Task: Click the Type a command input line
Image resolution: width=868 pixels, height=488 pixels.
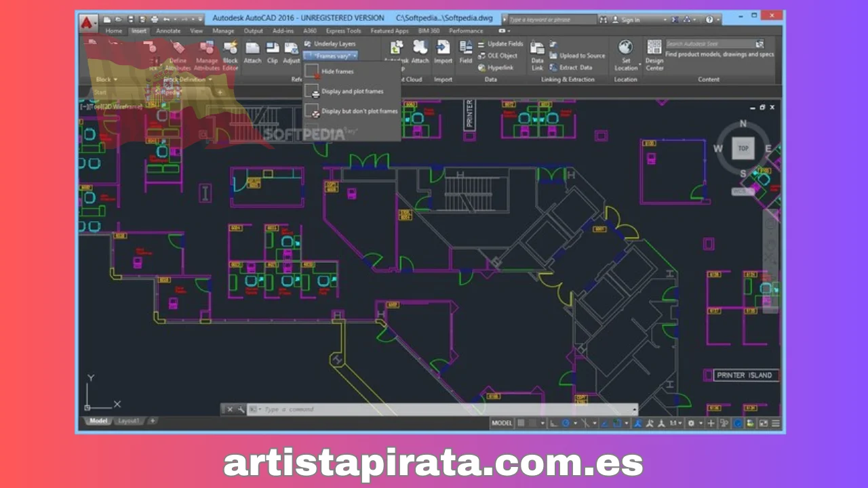Action: coord(441,409)
